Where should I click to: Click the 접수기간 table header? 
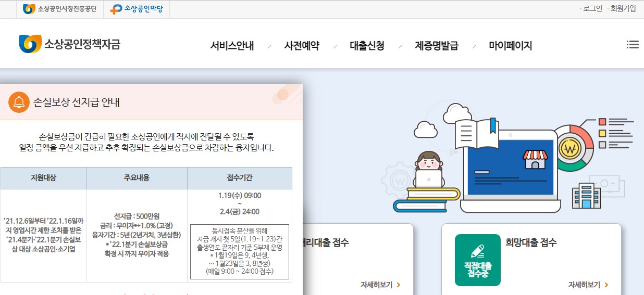[x=240, y=178]
